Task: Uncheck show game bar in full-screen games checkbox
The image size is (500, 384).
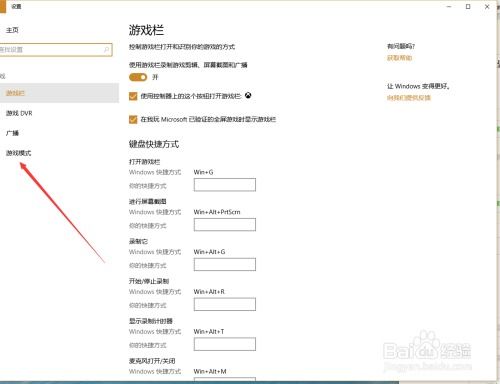Action: (x=133, y=119)
